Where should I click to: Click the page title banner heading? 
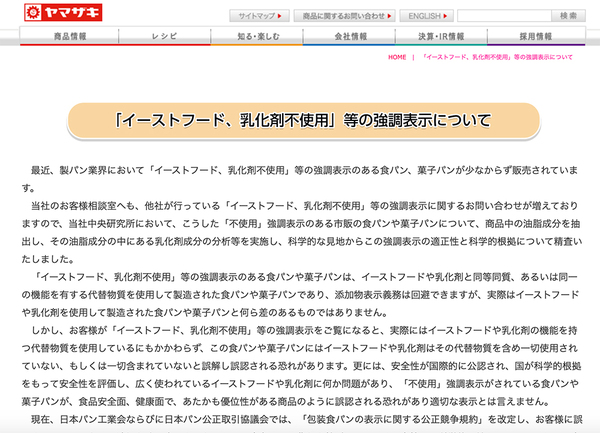point(300,120)
